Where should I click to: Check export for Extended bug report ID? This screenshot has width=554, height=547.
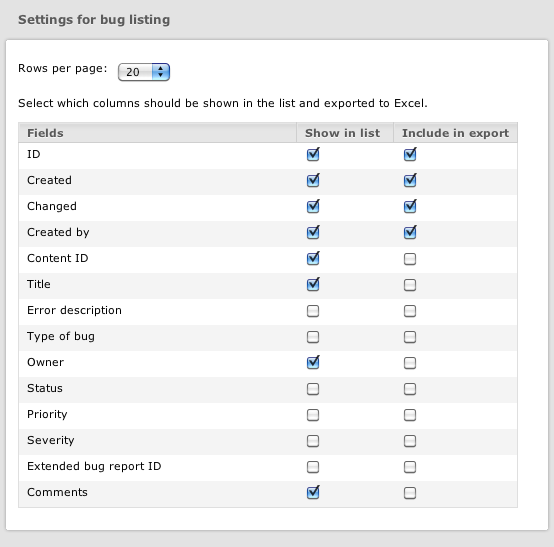(x=410, y=467)
